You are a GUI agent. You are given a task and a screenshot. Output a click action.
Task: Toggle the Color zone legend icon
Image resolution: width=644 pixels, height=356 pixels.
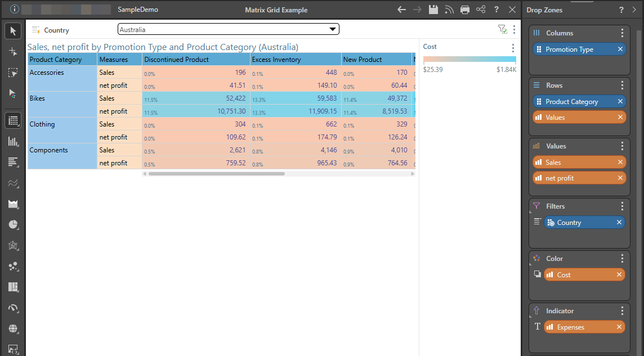537,274
